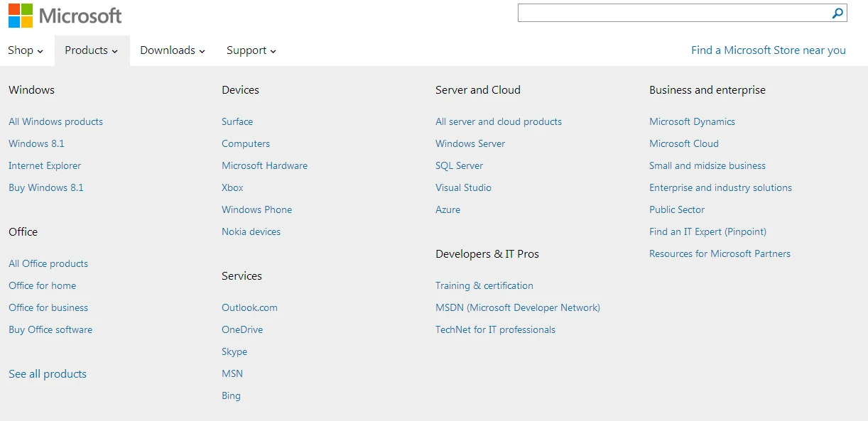Click the Server and Cloud heading
Image resolution: width=868 pixels, height=421 pixels.
[478, 90]
